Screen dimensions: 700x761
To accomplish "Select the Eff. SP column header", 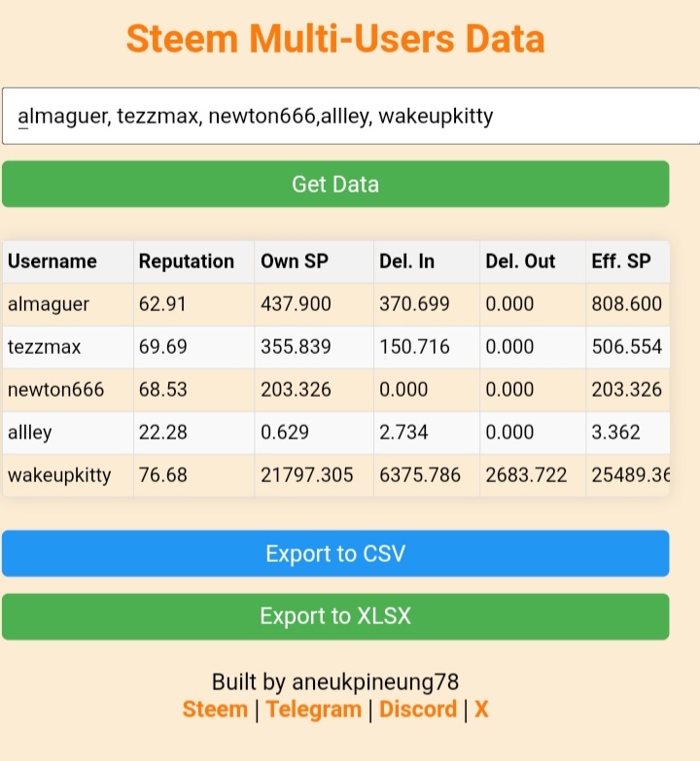I will coord(628,261).
